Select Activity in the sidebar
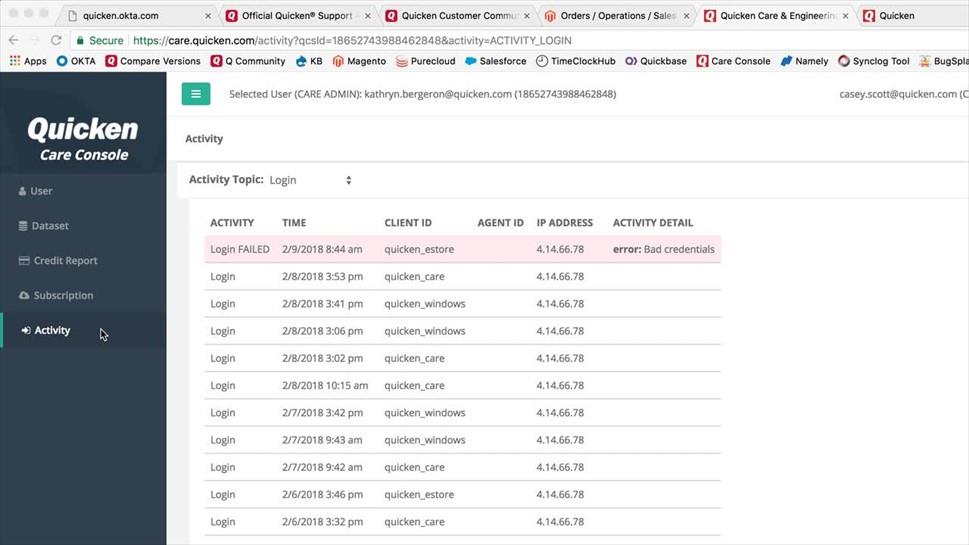 point(52,330)
